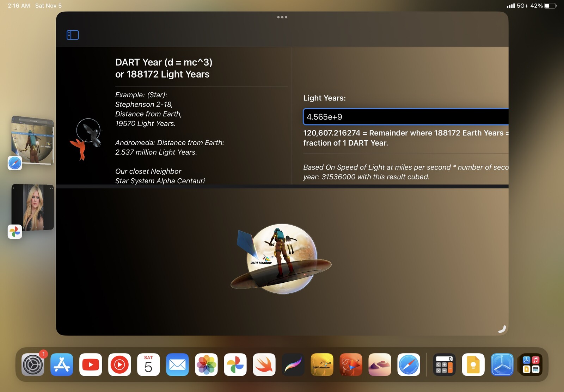Grab the window resize corner handle
This screenshot has height=392, width=564.
point(502,329)
